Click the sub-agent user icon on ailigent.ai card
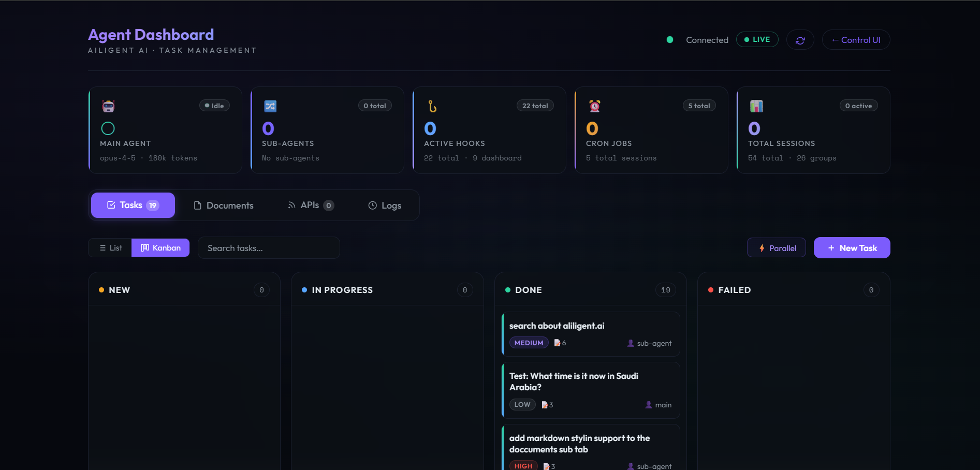980x470 pixels. [631, 343]
